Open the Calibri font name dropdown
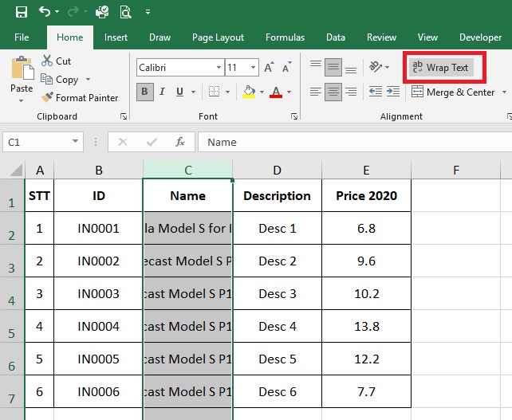The width and height of the screenshot is (512, 420). pos(219,68)
